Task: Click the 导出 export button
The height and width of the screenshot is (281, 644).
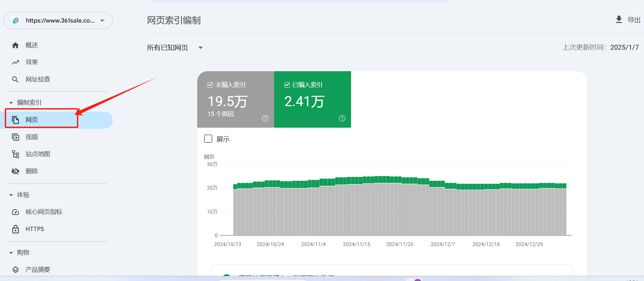Action: [628, 20]
